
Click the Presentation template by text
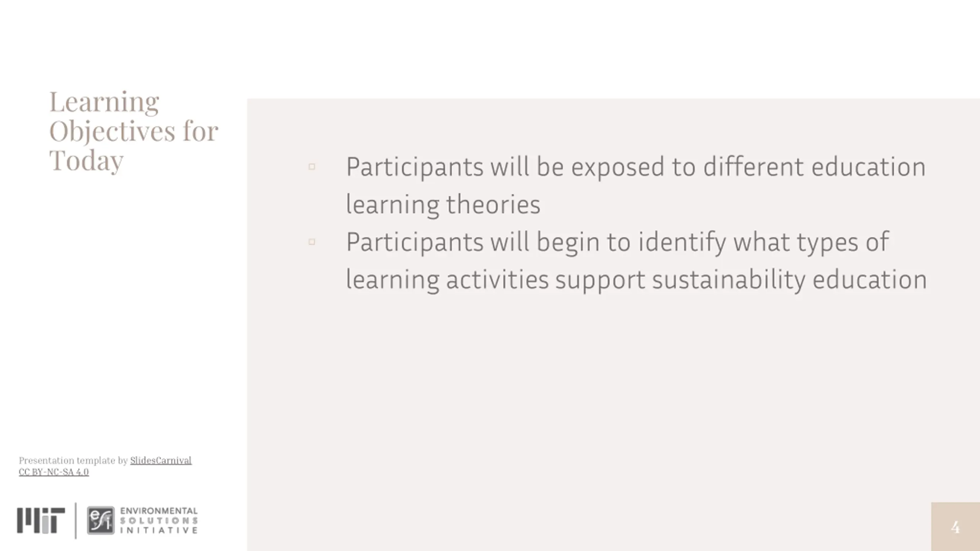pyautogui.click(x=73, y=460)
